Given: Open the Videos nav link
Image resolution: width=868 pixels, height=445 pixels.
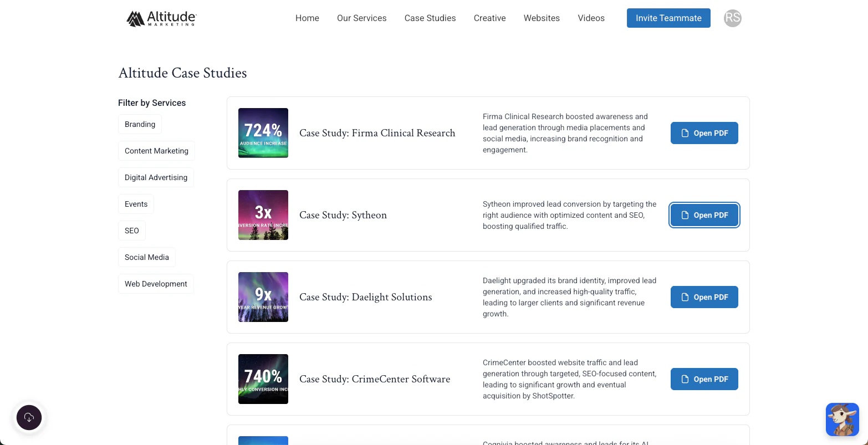Looking at the screenshot, I should click(x=591, y=18).
